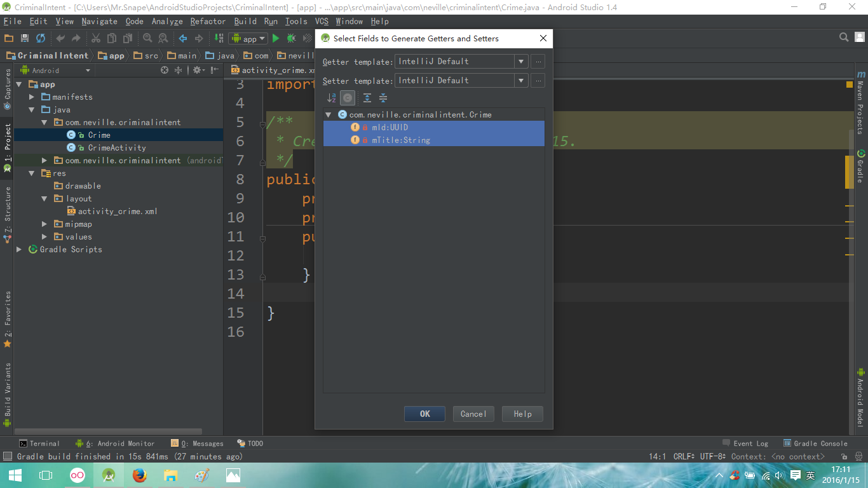Click the Firefox icon in the taskbar
Viewport: 868px width, 488px height.
140,475
